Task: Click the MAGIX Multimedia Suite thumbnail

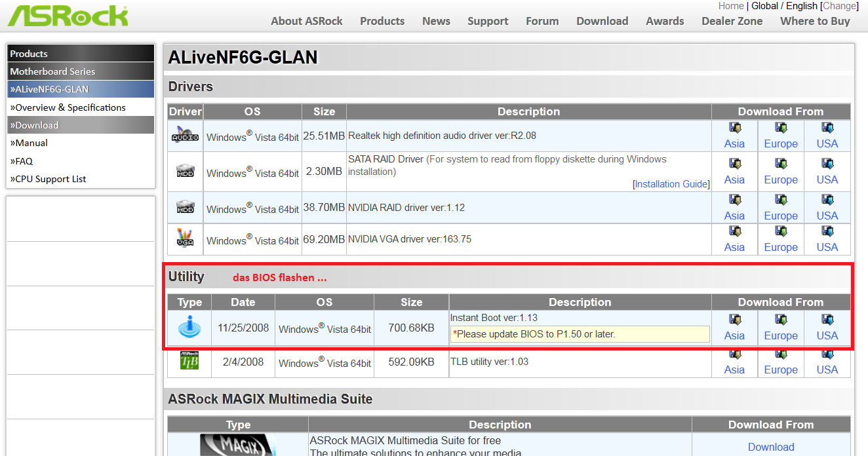Action: pos(237,445)
